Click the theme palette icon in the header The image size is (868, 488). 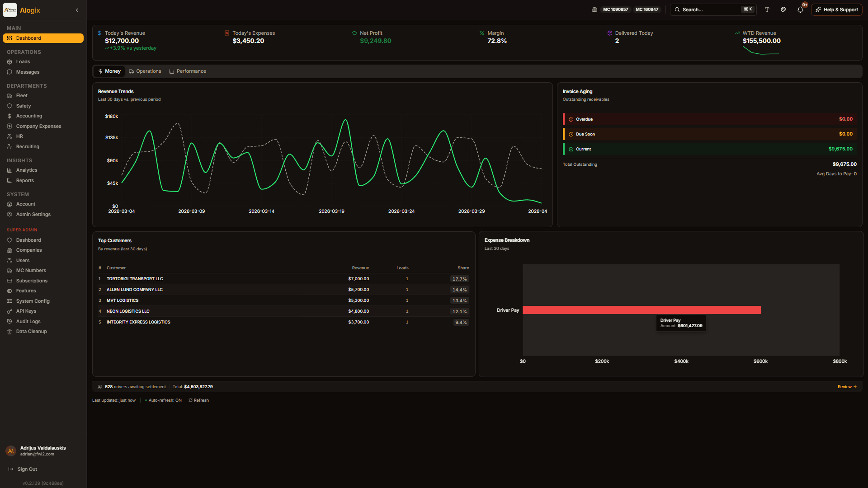pyautogui.click(x=783, y=9)
